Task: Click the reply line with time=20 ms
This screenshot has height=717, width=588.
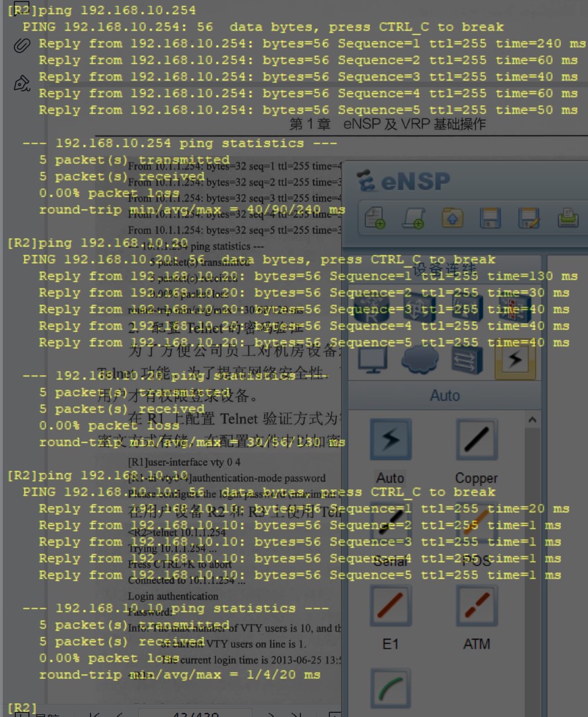Action: coord(304,509)
